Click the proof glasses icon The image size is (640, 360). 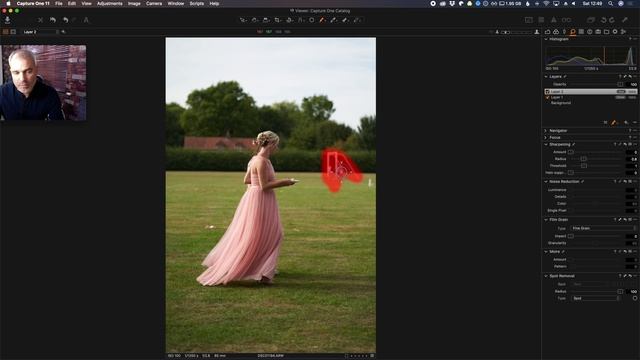coord(567,20)
